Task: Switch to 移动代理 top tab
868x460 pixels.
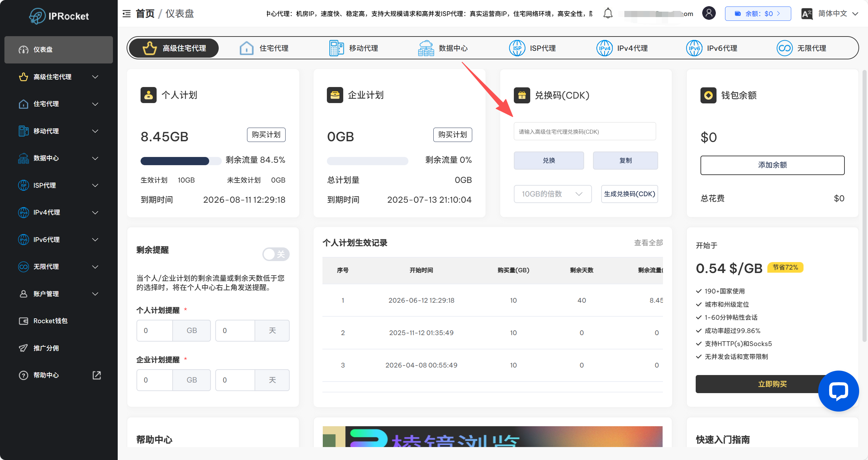Action: pos(353,48)
